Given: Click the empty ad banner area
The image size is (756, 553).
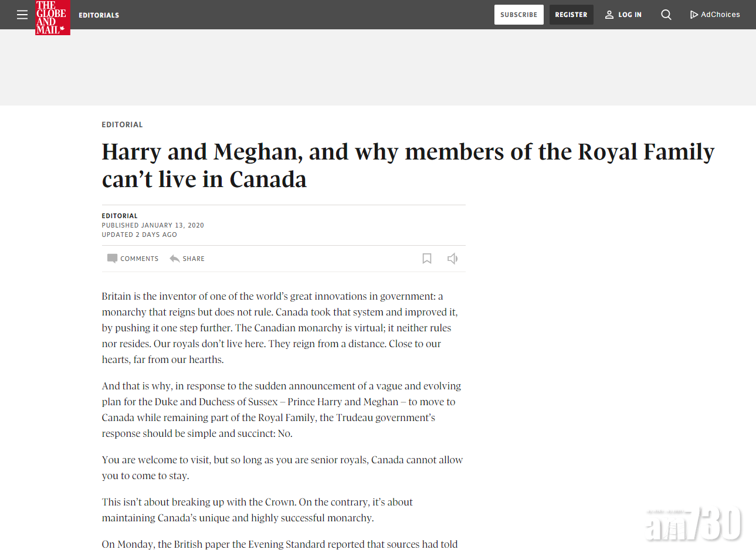Looking at the screenshot, I should click(378, 67).
